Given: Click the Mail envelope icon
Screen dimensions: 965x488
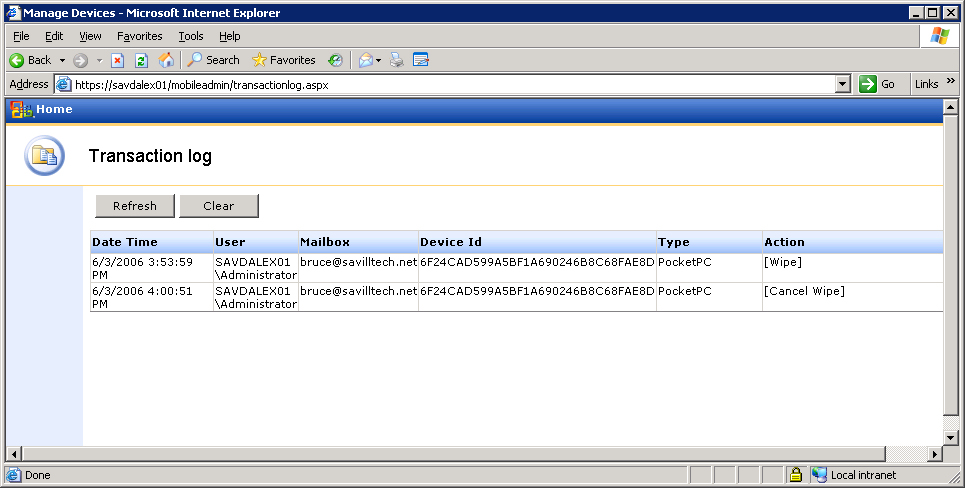Looking at the screenshot, I should click(366, 60).
